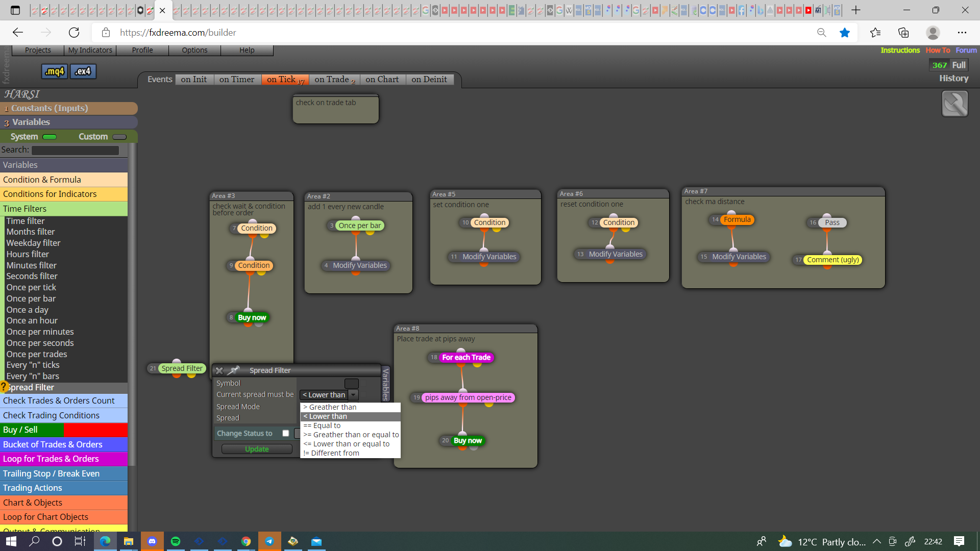Toggle the System blocks switch
The height and width of the screenshot is (551, 980).
[50, 137]
